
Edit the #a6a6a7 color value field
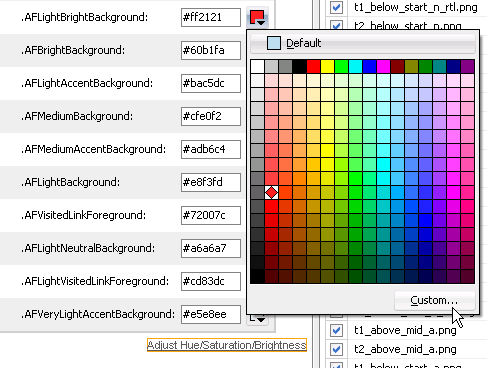[211, 248]
